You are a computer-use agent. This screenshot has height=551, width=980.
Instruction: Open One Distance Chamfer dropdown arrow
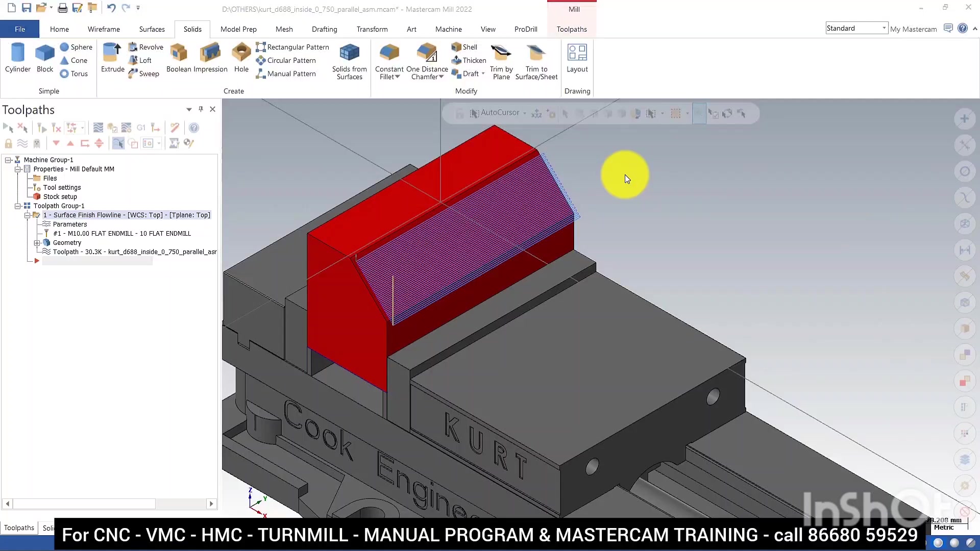click(442, 77)
